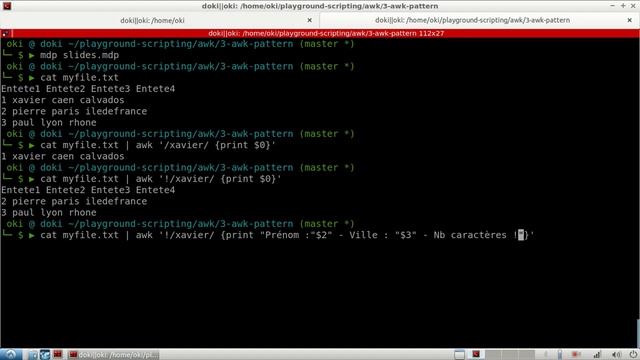Screen dimensions: 640x360
Task: Close the terminal window
Action: coord(633,6)
